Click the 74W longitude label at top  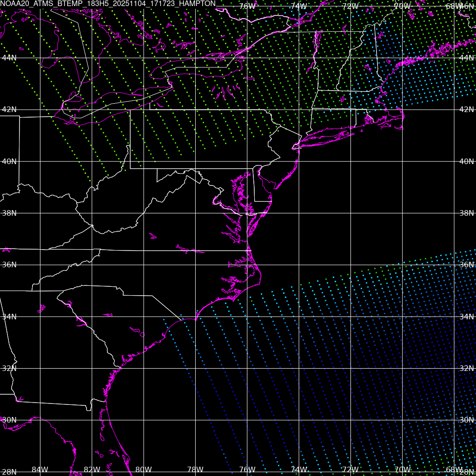point(299,6)
